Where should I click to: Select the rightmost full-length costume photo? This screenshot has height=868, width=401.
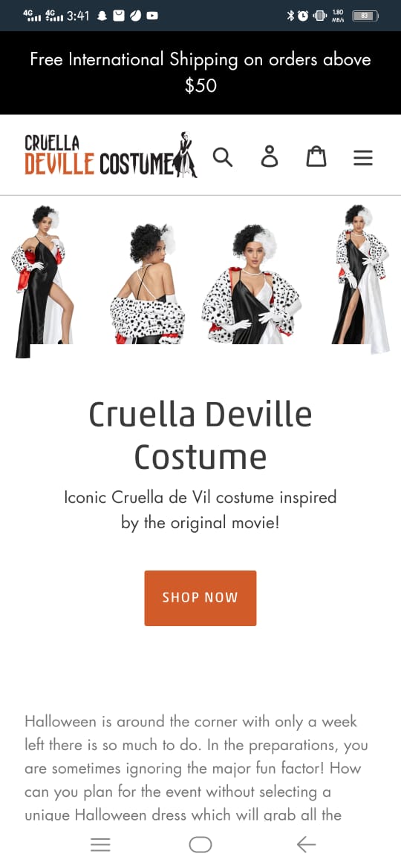[362, 279]
